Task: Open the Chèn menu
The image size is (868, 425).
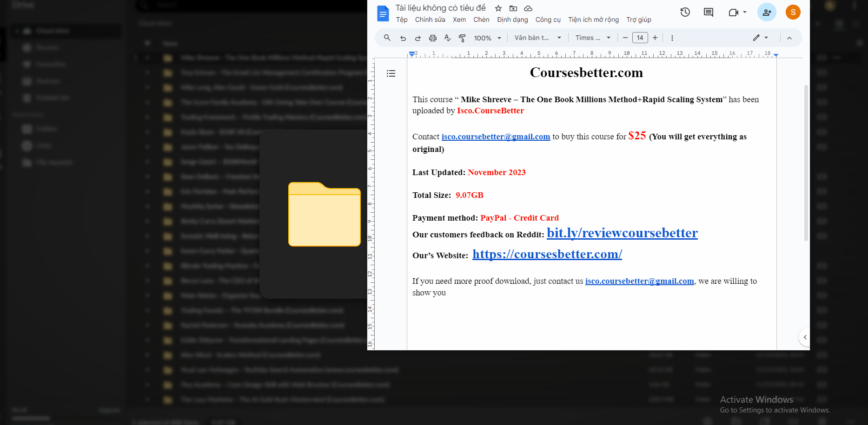Action: pos(481,20)
